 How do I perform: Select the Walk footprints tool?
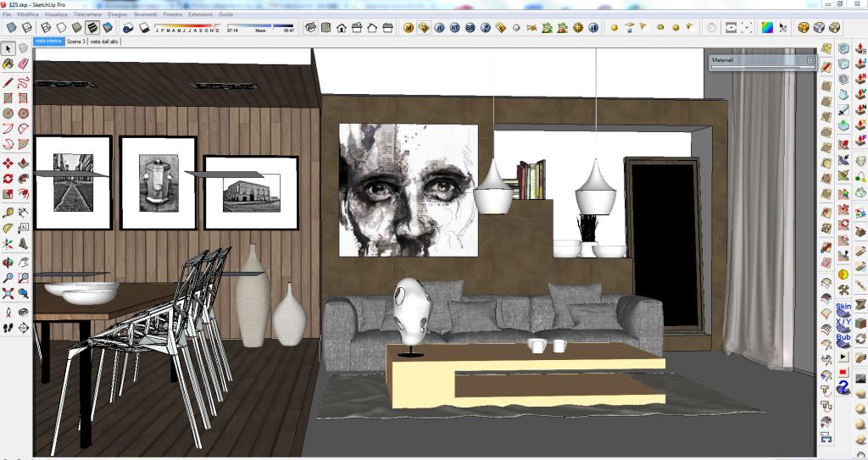[8, 327]
